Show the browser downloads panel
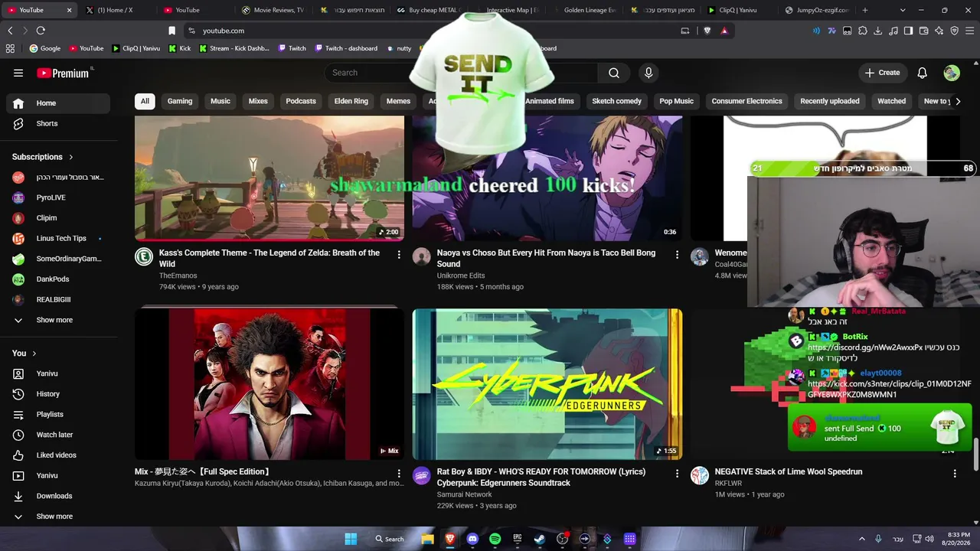This screenshot has width=980, height=551. click(877, 31)
